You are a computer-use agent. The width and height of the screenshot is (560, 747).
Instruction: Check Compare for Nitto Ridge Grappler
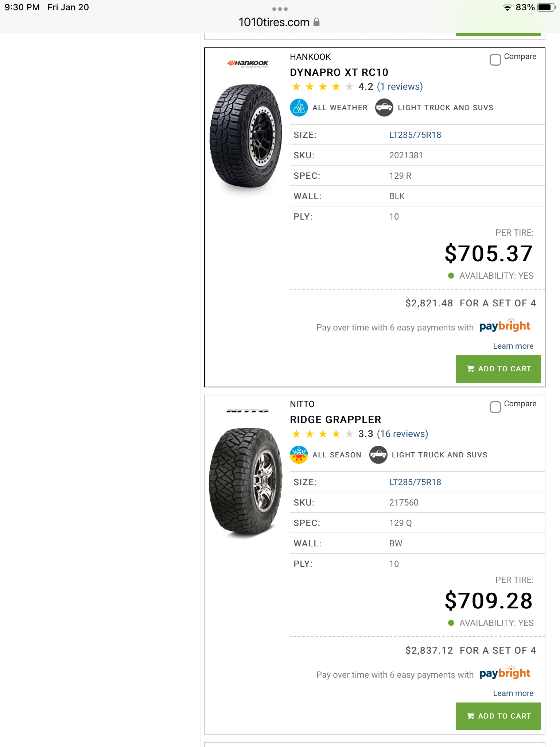pos(495,407)
